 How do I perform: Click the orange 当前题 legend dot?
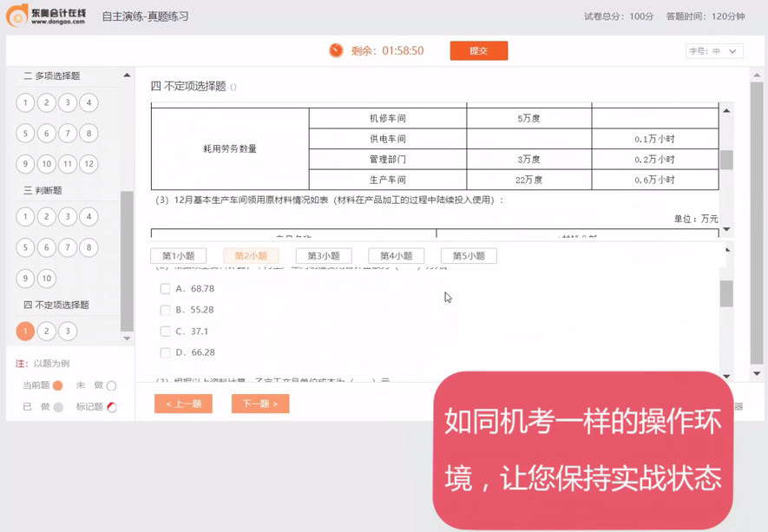[x=57, y=385]
